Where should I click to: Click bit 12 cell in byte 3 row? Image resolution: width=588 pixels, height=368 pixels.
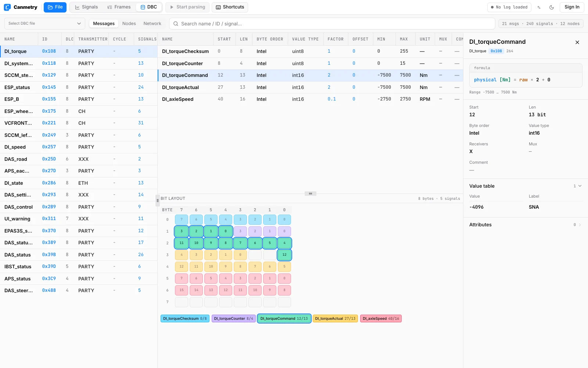[284, 255]
